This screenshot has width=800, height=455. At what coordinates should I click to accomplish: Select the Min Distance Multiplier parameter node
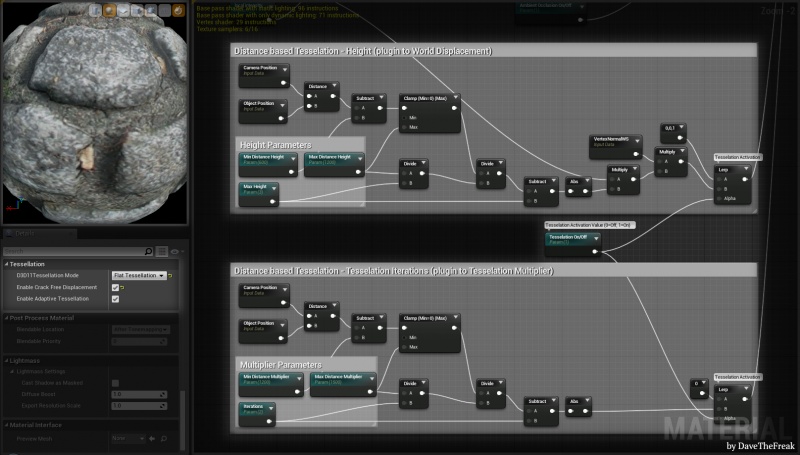[271, 384]
